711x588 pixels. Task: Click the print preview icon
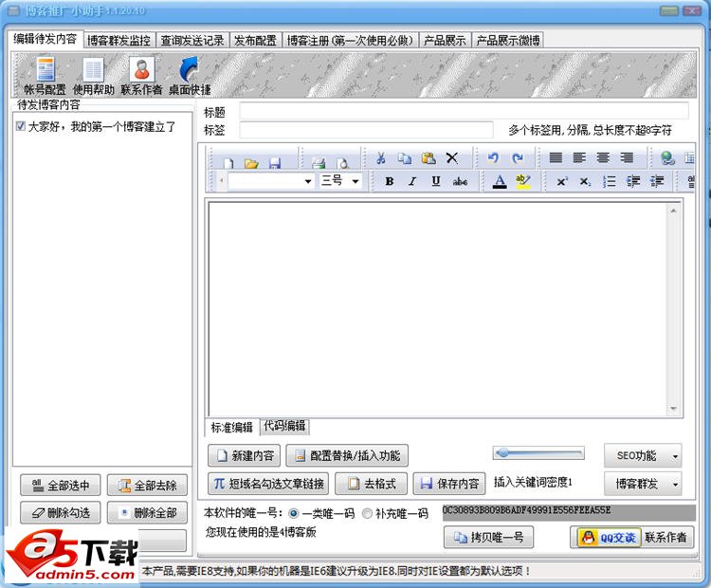342,162
